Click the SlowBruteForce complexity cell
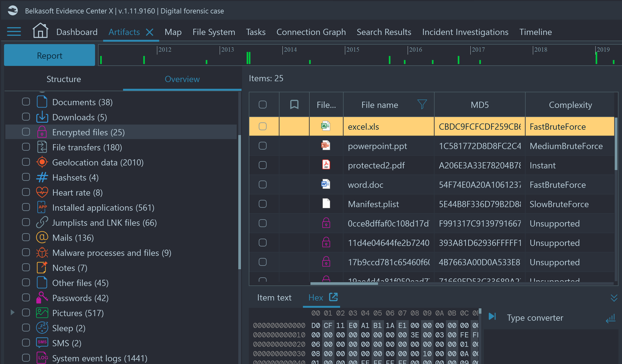This screenshot has height=364, width=622. pos(570,204)
